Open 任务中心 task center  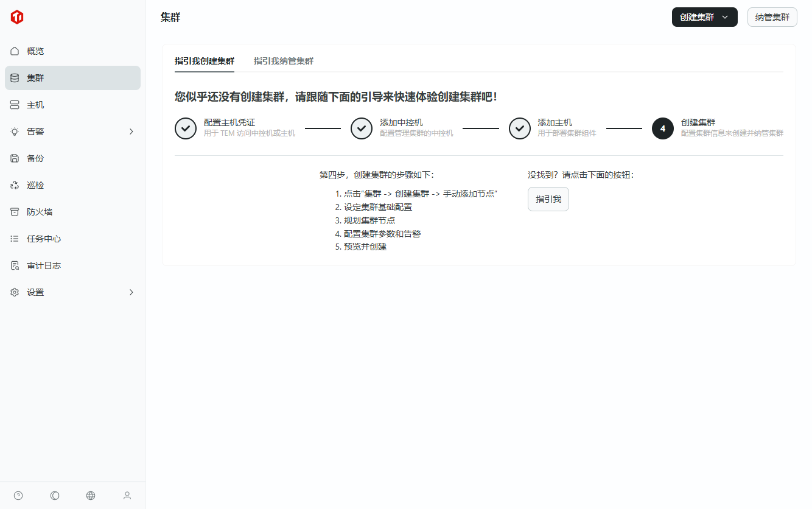coord(44,239)
